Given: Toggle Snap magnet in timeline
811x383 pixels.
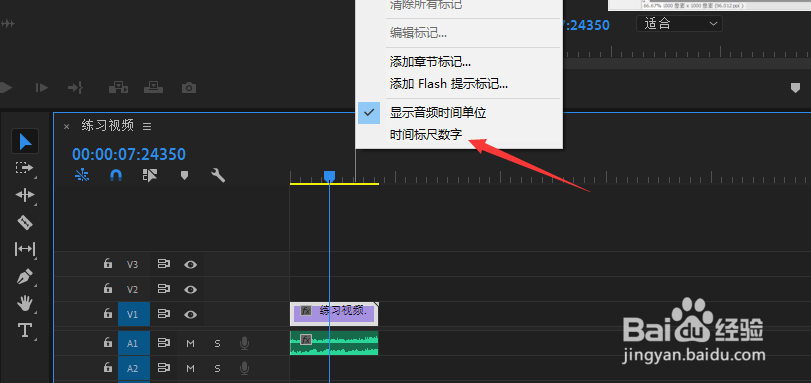Looking at the screenshot, I should (x=116, y=176).
